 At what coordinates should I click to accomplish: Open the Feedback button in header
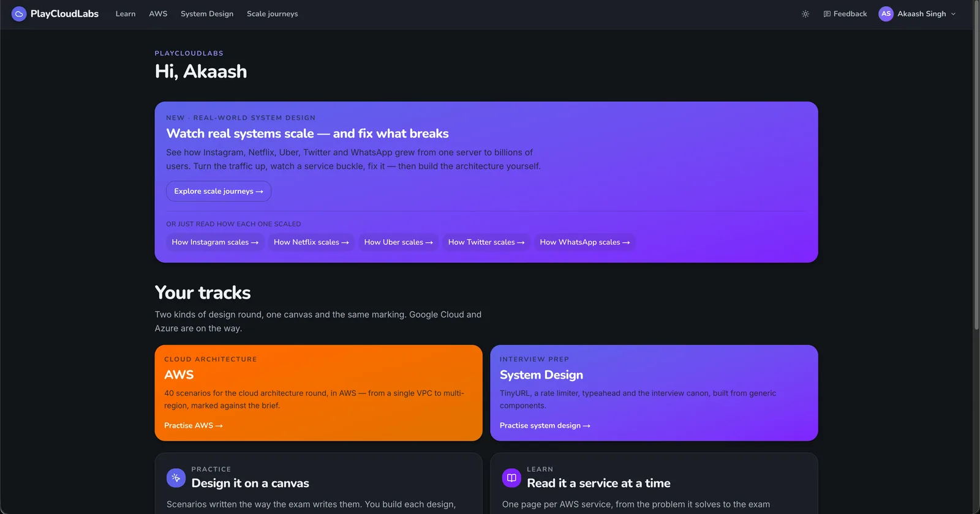pyautogui.click(x=845, y=13)
